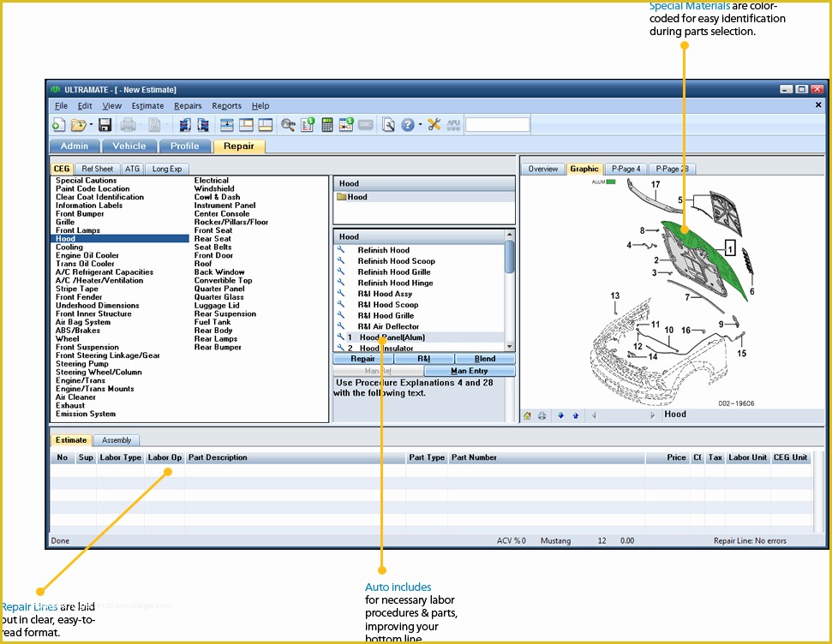Click the report icon with green dollar badge

click(308, 125)
